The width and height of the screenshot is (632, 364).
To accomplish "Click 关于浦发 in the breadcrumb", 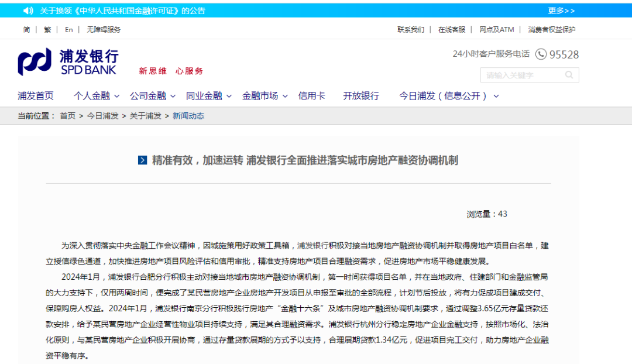I will [x=145, y=116].
